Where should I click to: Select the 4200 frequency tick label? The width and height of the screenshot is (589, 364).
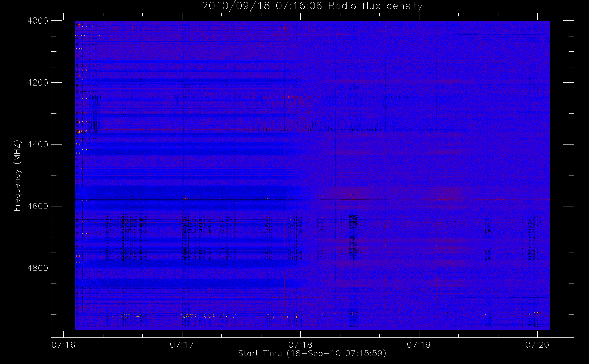(x=38, y=83)
